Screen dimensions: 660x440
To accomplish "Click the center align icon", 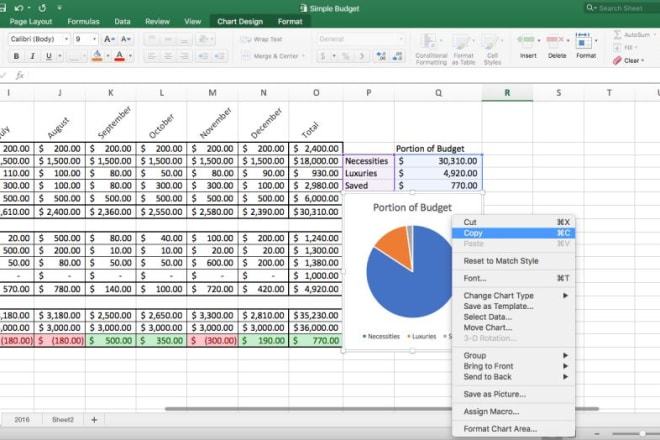I will tap(168, 56).
